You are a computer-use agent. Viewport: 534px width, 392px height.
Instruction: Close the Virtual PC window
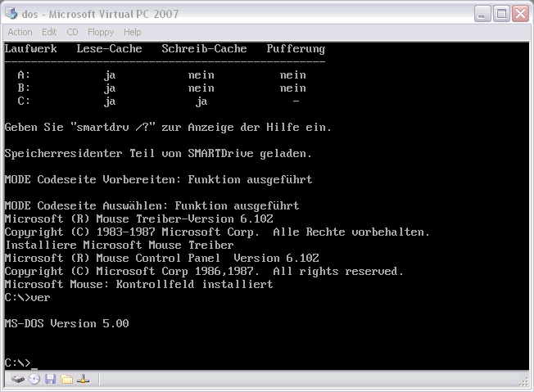(x=520, y=14)
